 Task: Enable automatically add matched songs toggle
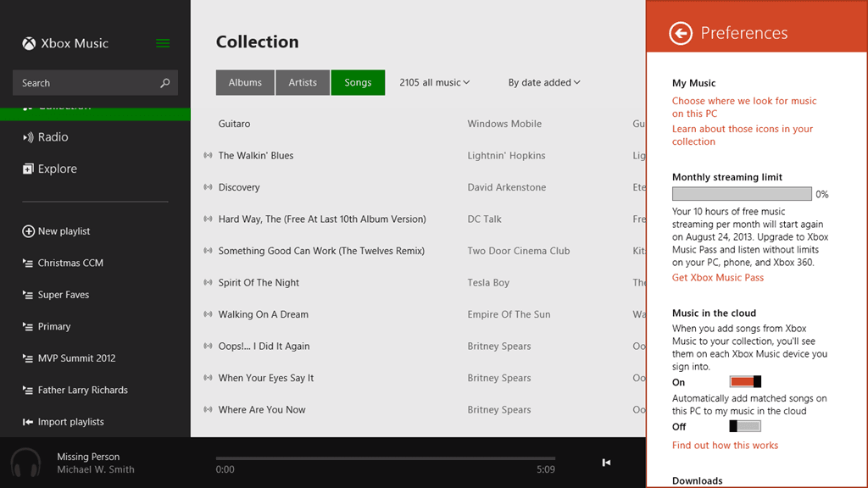point(745,426)
